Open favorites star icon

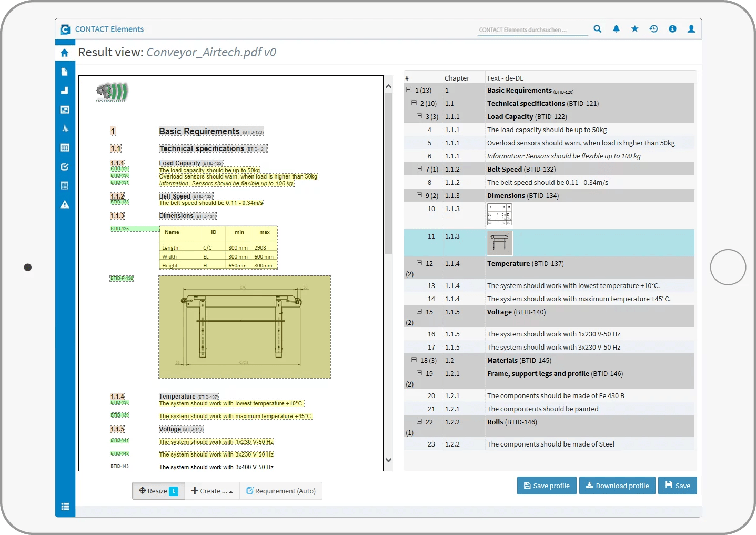pos(635,29)
